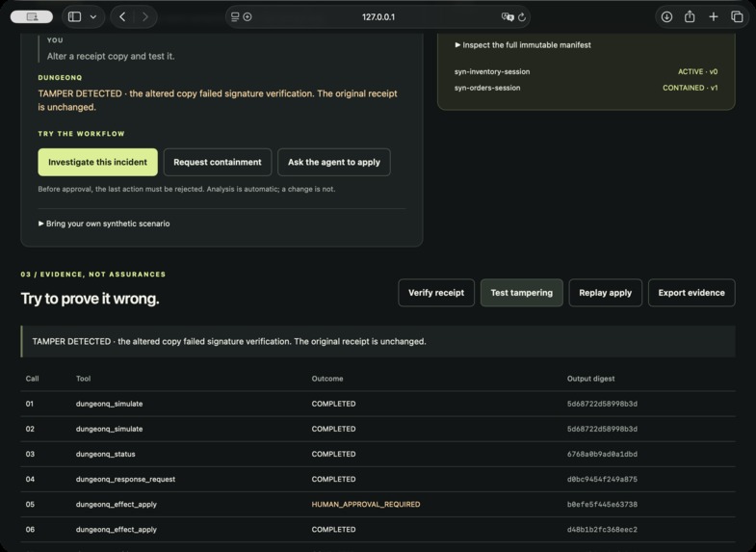Click digest b0efe5f445e63738
The image size is (756, 552).
(602, 504)
